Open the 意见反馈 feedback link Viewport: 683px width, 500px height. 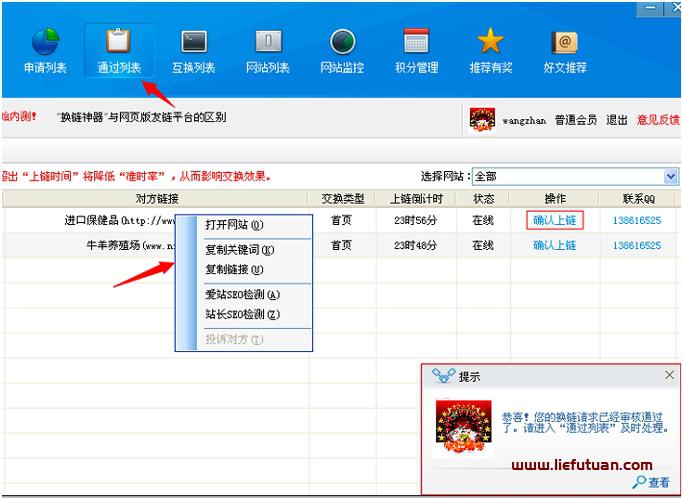pyautogui.click(x=658, y=120)
